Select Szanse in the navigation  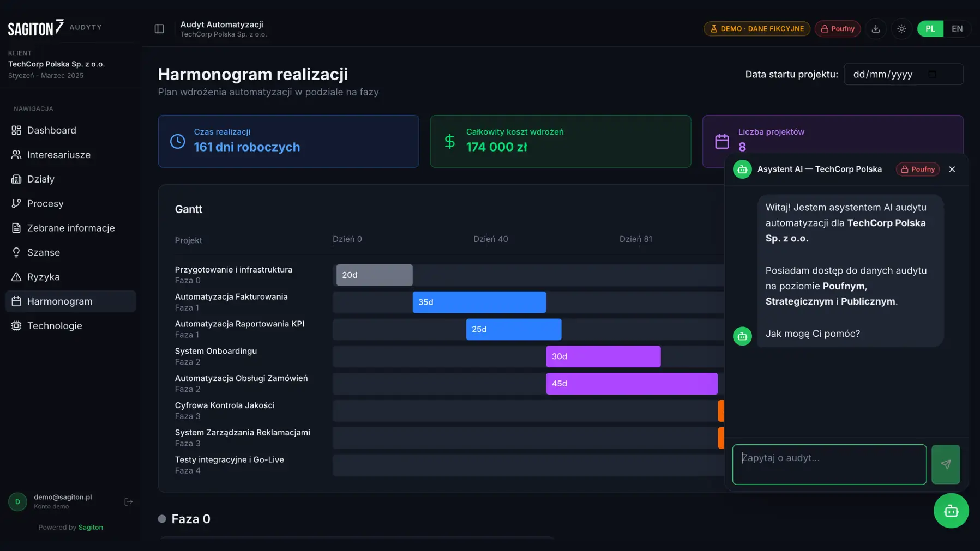point(44,252)
